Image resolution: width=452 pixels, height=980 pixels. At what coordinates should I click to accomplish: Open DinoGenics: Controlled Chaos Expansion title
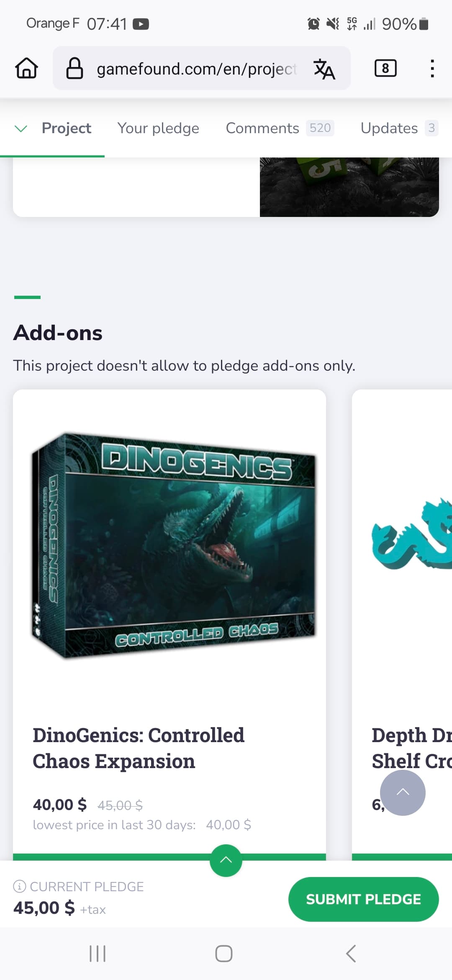click(x=139, y=748)
